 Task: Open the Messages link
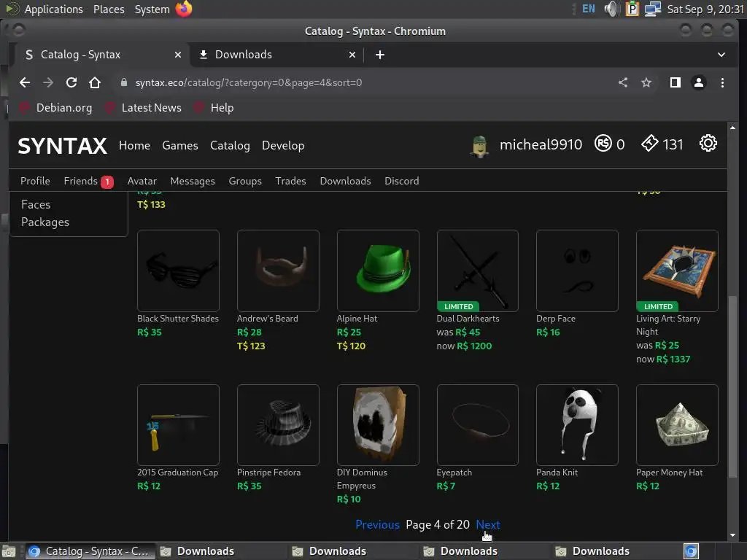click(x=193, y=181)
